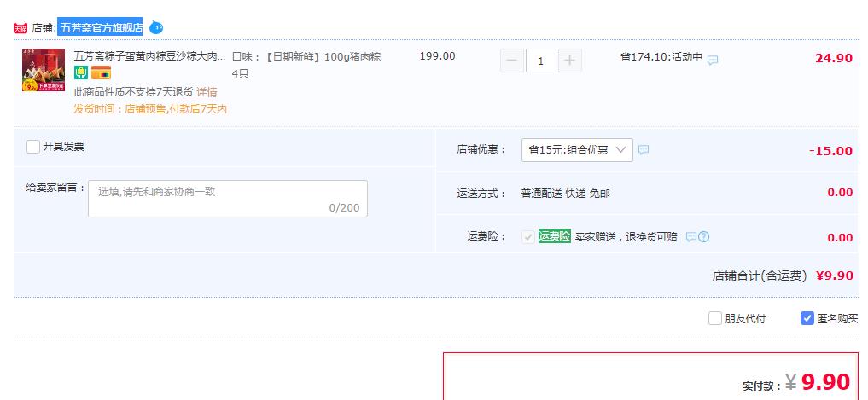Open the 五芳斋官方旗舰店 store link
Screen dimensions: 868x400
point(102,27)
